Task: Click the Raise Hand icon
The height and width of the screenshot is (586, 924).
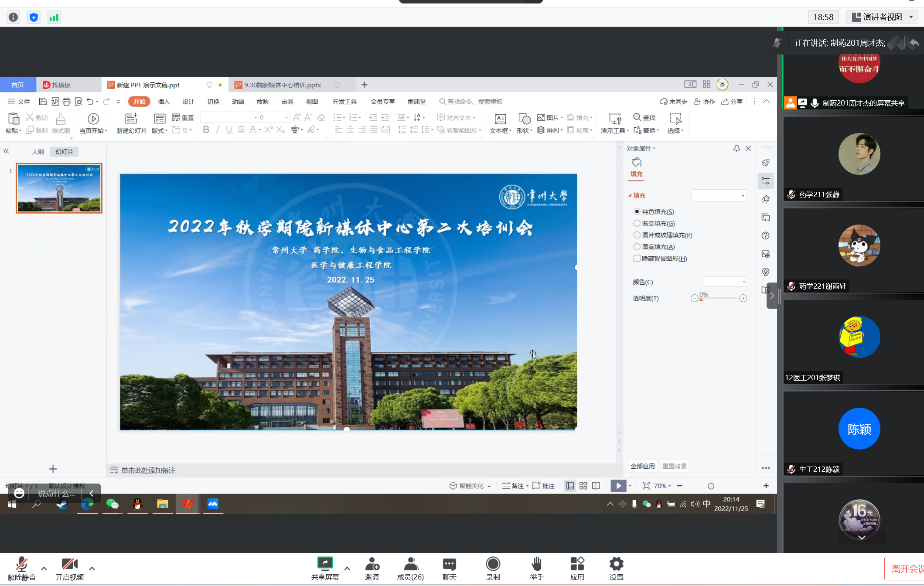Action: point(537,564)
